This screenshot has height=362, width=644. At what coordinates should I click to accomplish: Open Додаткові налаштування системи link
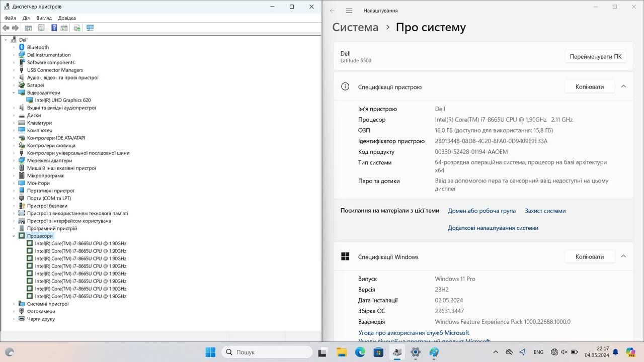[x=493, y=228]
